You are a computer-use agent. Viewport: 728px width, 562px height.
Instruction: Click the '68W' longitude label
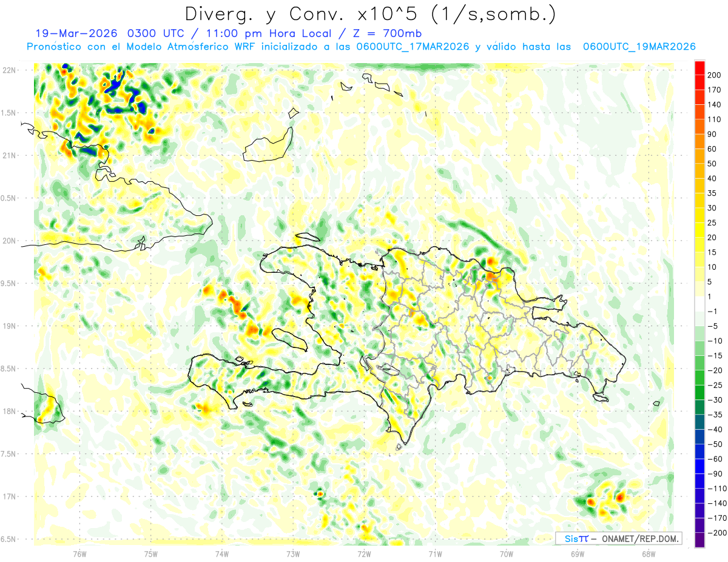[x=649, y=554]
